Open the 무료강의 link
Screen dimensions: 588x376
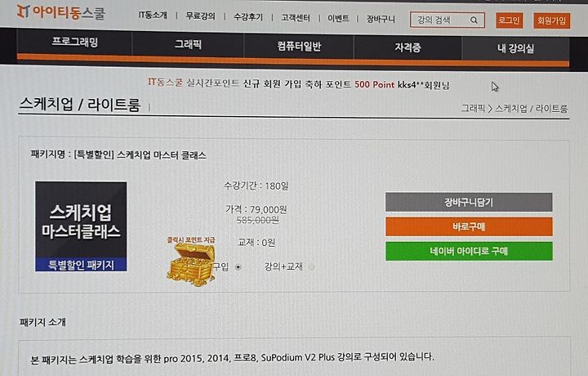tap(201, 16)
